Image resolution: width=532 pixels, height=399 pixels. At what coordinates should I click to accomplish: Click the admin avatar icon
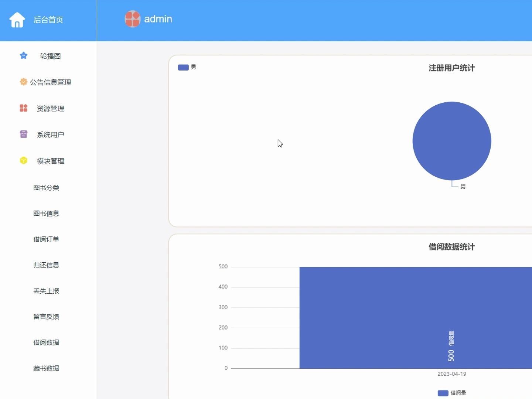(133, 19)
